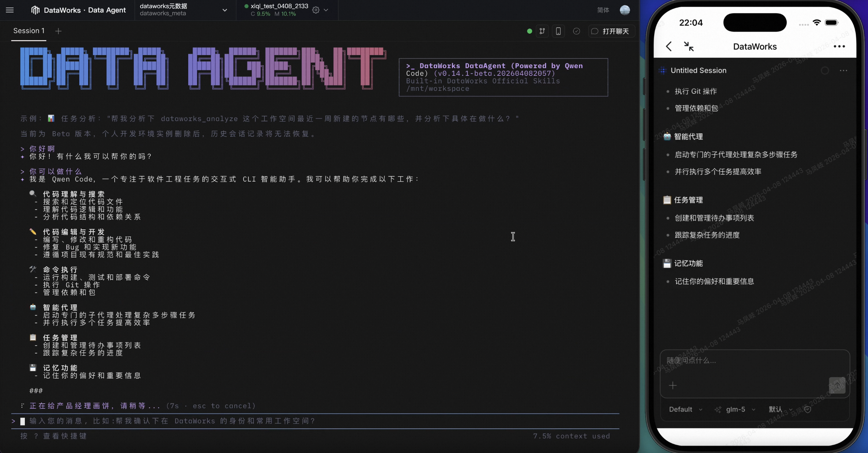
Task: Click the chart emoji in the 示例 line
Action: click(51, 118)
